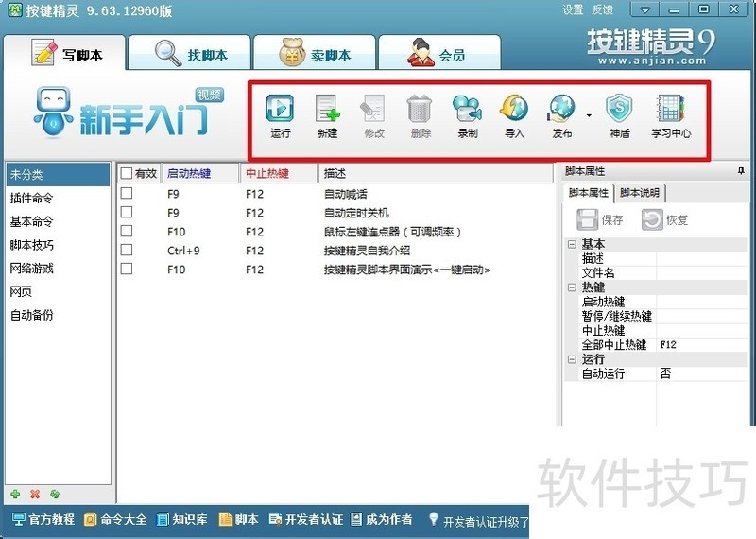
Task: Create a new script with 新建
Action: pos(327,115)
